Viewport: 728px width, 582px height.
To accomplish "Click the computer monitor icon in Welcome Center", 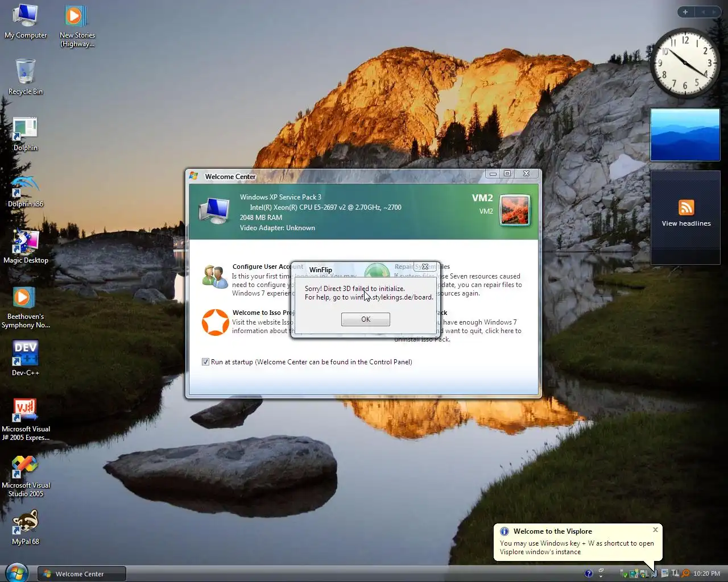I will point(214,211).
